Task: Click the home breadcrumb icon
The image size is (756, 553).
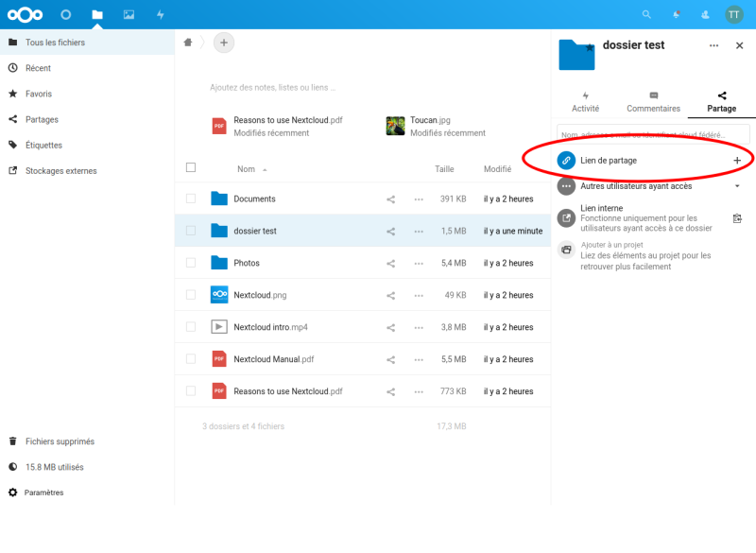Action: [x=188, y=43]
